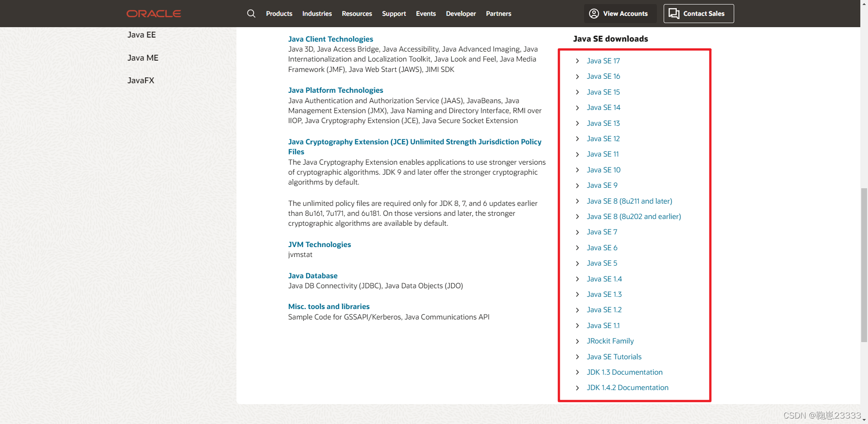Open the Developer menu
This screenshot has height=424, width=868.
(461, 14)
